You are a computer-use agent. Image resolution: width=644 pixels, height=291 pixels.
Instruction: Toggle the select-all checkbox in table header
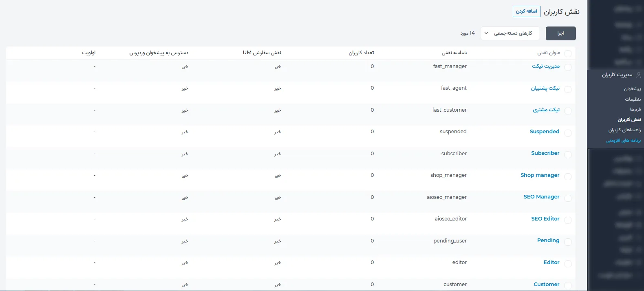click(x=568, y=53)
